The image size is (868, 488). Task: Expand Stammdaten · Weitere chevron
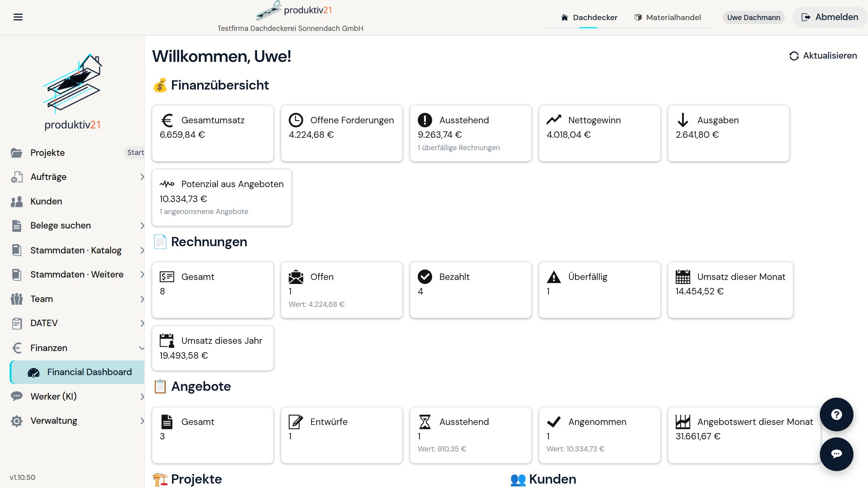coord(142,274)
